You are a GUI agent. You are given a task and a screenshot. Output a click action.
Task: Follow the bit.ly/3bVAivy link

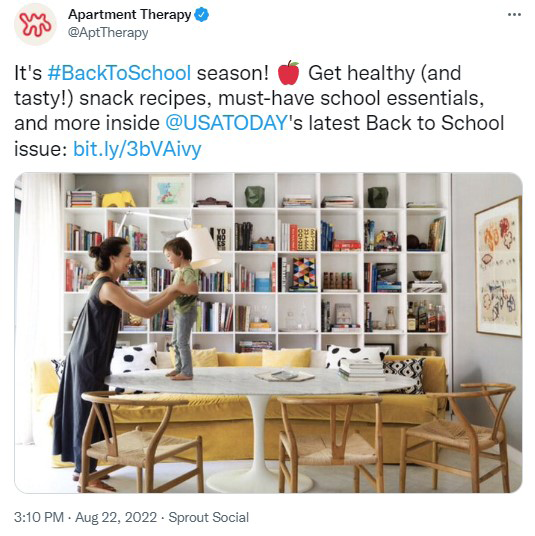[x=137, y=149]
